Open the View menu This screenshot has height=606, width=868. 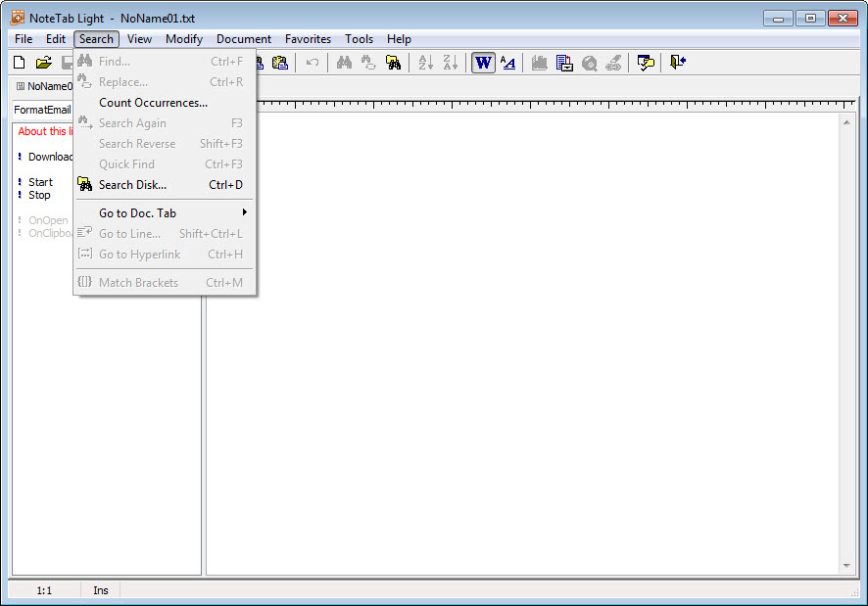point(139,39)
